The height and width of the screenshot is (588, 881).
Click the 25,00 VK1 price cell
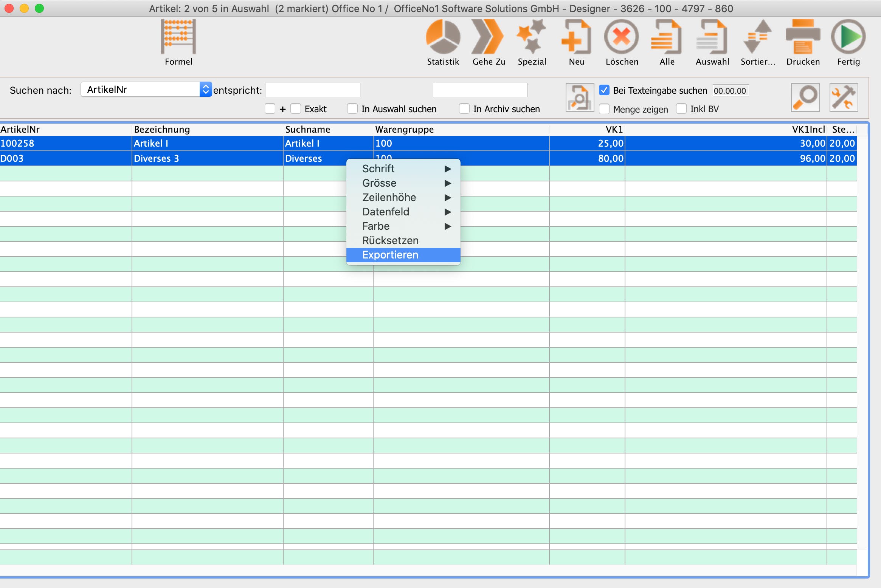(x=587, y=143)
